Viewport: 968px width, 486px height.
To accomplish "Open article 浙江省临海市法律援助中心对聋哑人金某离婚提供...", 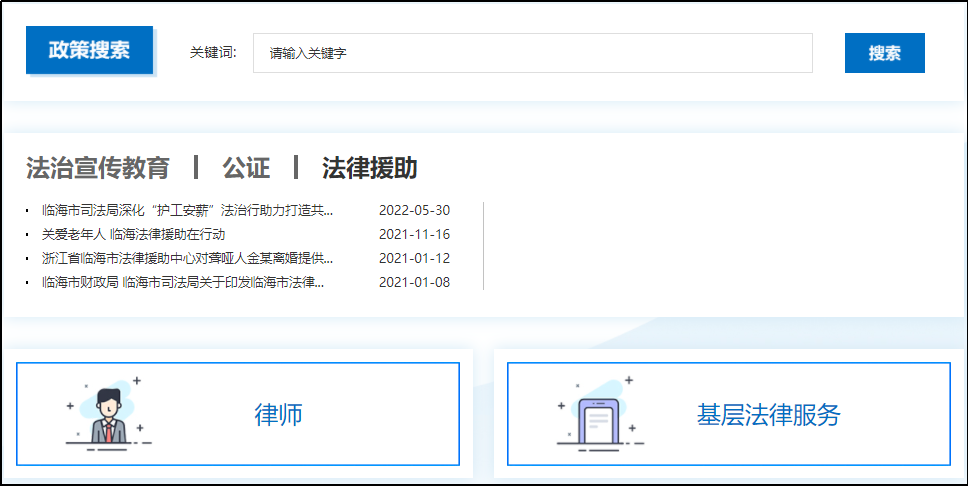I will point(188,258).
